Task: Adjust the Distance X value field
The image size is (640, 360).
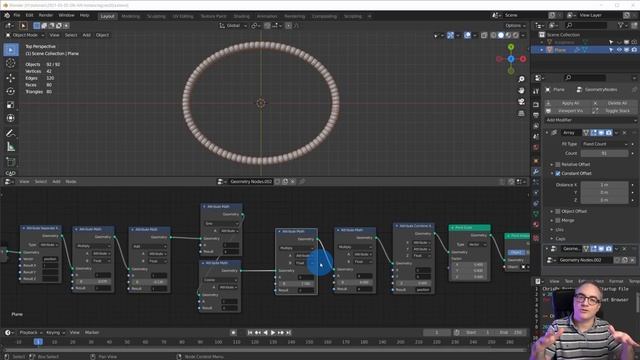Action: pyautogui.click(x=604, y=185)
